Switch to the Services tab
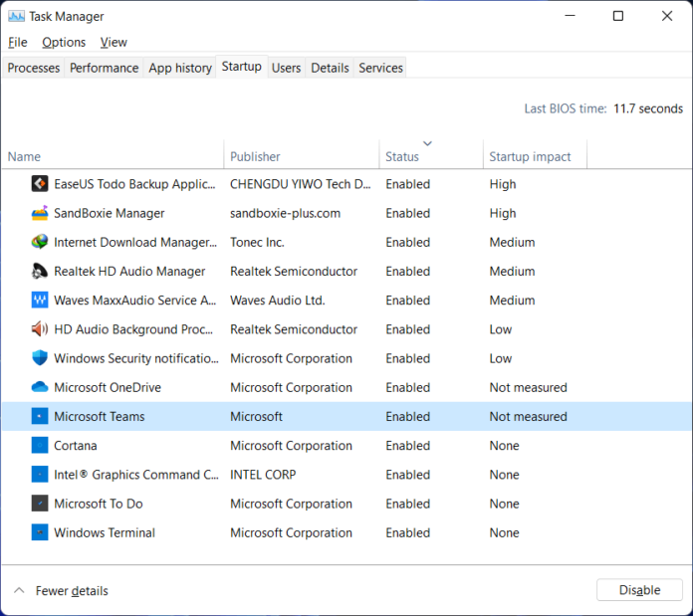This screenshot has width=693, height=616. pyautogui.click(x=380, y=68)
